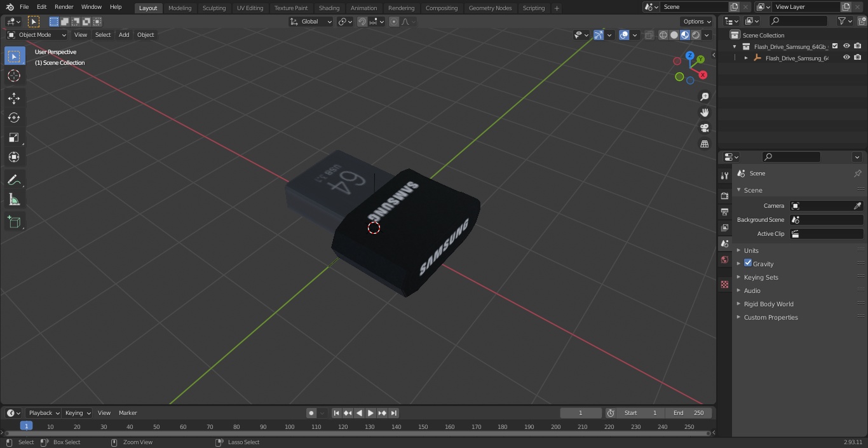Open the View Layer properties tab
This screenshot has height=448, width=868.
[x=724, y=227]
